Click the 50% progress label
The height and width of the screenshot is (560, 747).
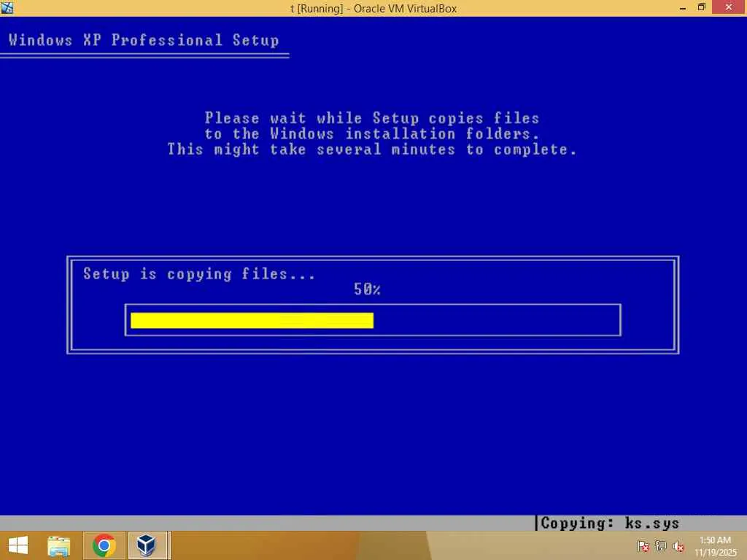coord(367,289)
